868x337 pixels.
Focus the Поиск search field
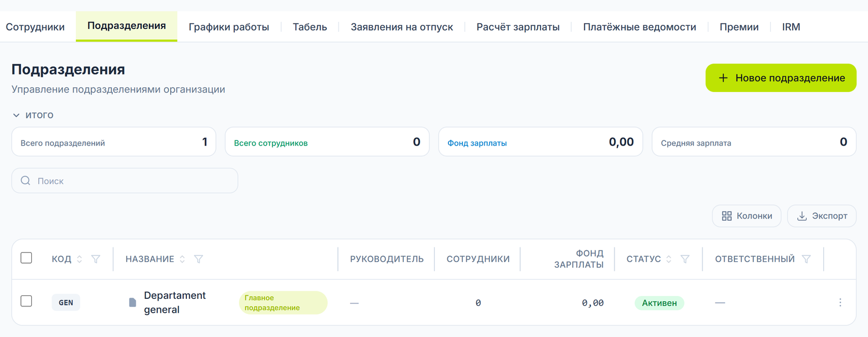pos(124,181)
